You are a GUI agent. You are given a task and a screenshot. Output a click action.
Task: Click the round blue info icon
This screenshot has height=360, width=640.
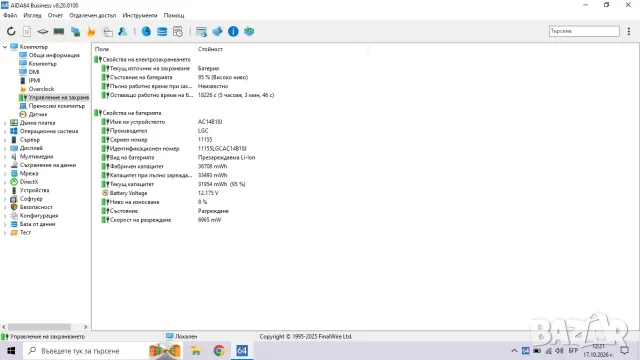(x=233, y=31)
